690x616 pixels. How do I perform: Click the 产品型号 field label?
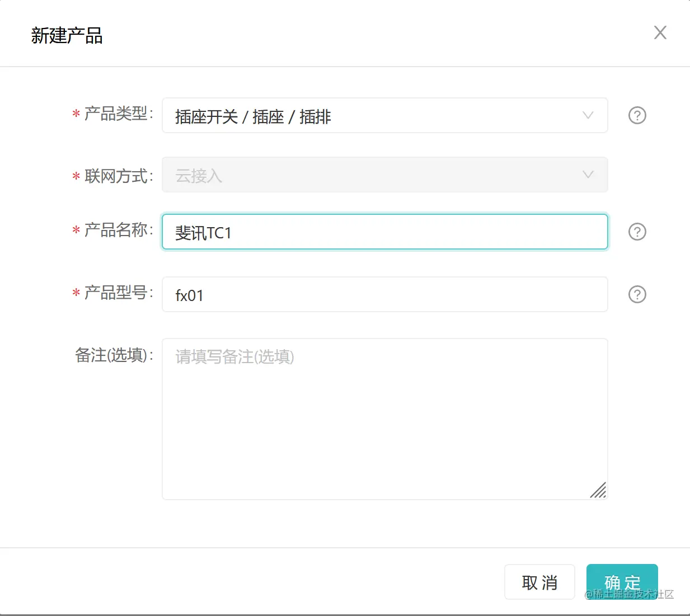(x=116, y=293)
